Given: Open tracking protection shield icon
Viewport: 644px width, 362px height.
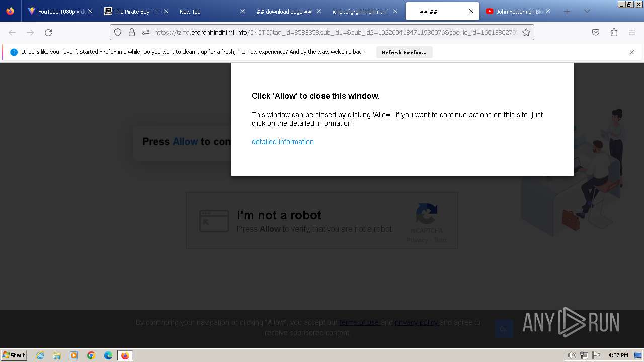Looking at the screenshot, I should coord(118,32).
